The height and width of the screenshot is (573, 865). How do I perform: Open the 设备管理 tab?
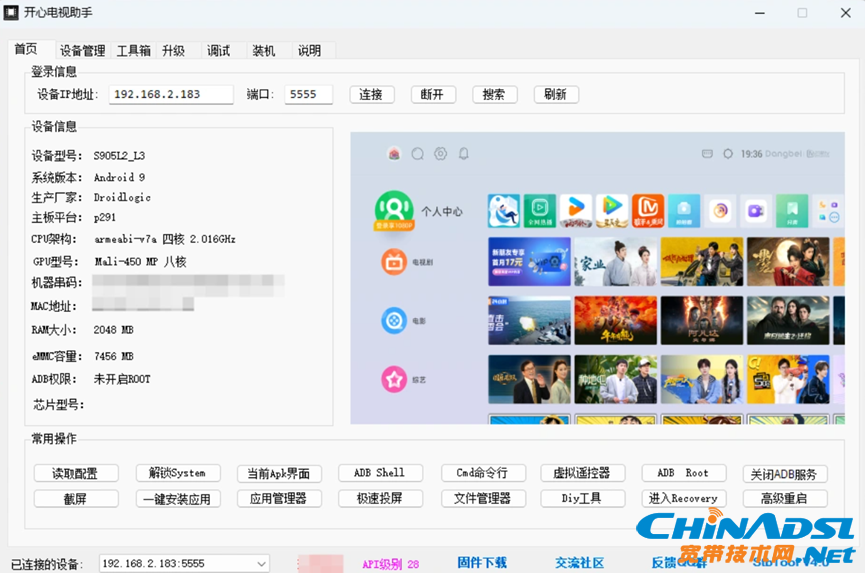[x=82, y=51]
